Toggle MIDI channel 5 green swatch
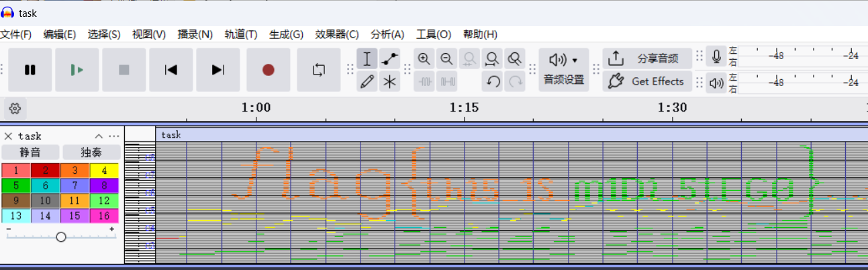The width and height of the screenshot is (868, 270). coord(15,185)
